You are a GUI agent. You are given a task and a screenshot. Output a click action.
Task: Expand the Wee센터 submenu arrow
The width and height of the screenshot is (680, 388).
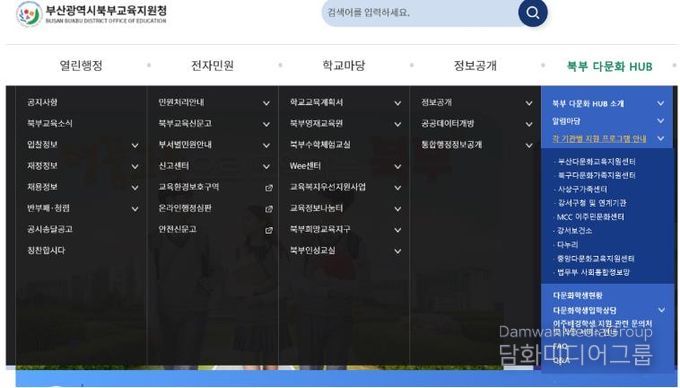pyautogui.click(x=397, y=166)
